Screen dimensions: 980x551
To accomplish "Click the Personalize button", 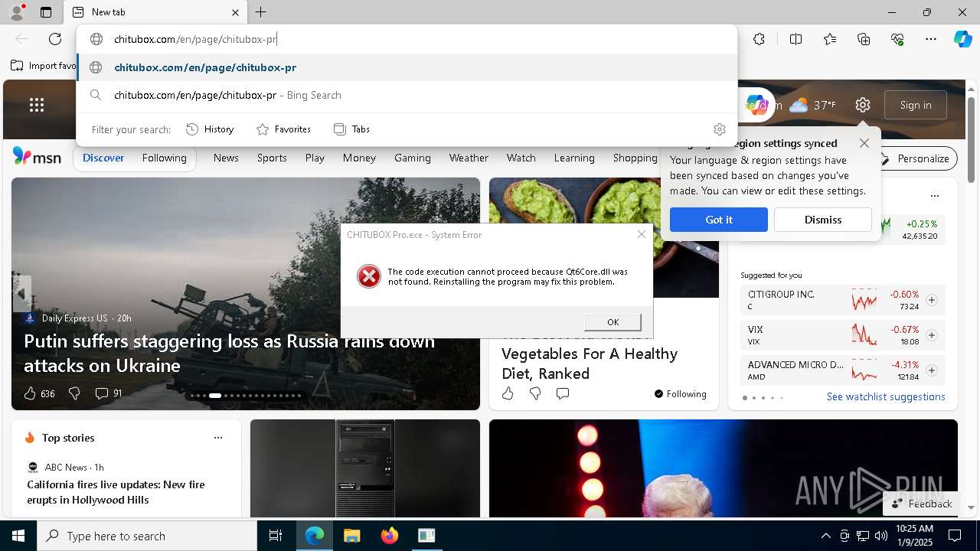I will (x=916, y=158).
